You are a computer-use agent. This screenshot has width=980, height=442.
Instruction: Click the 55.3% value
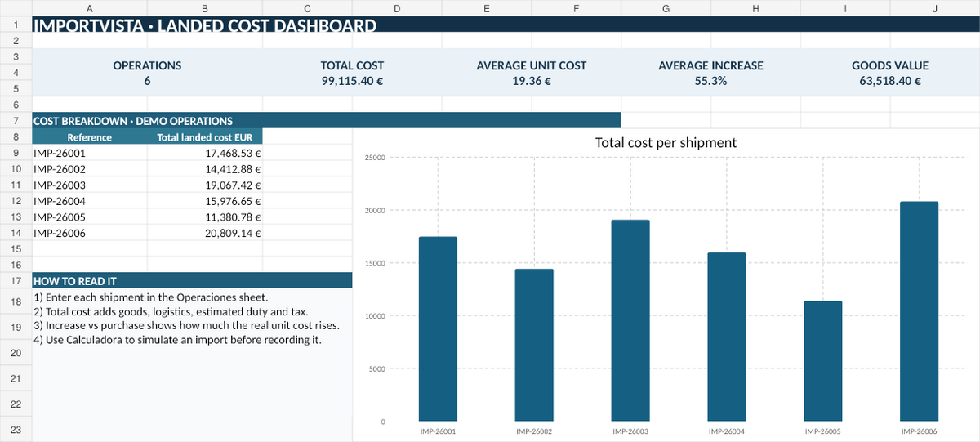coord(710,81)
